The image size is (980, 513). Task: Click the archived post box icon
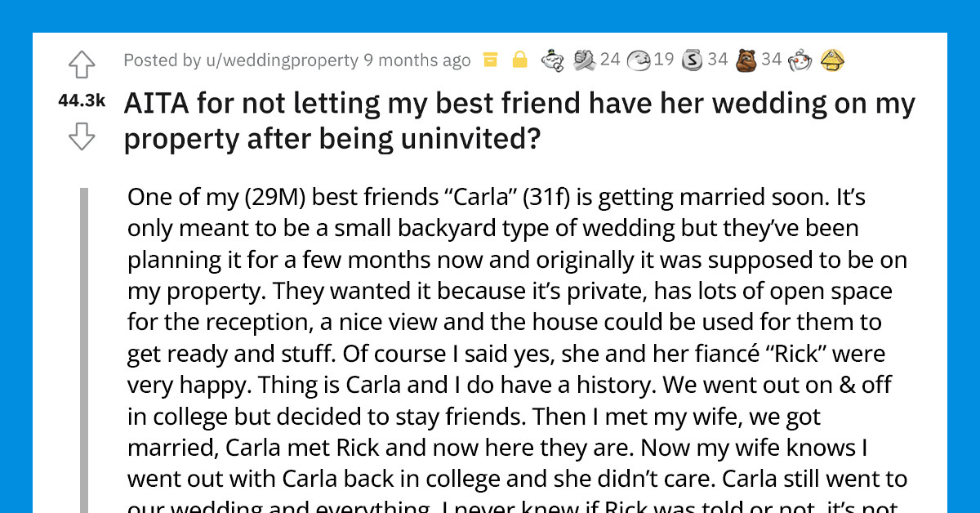[x=490, y=60]
